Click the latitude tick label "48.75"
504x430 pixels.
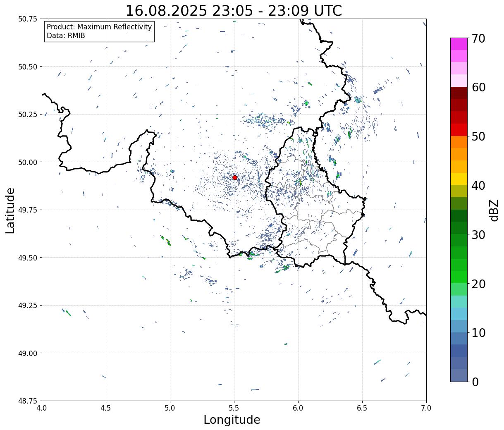pos(28,401)
